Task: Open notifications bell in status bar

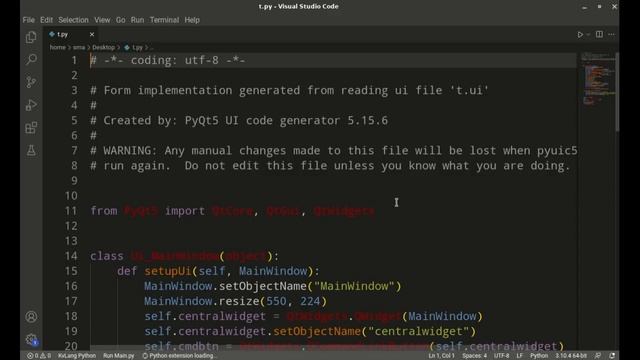Action: click(x=612, y=356)
